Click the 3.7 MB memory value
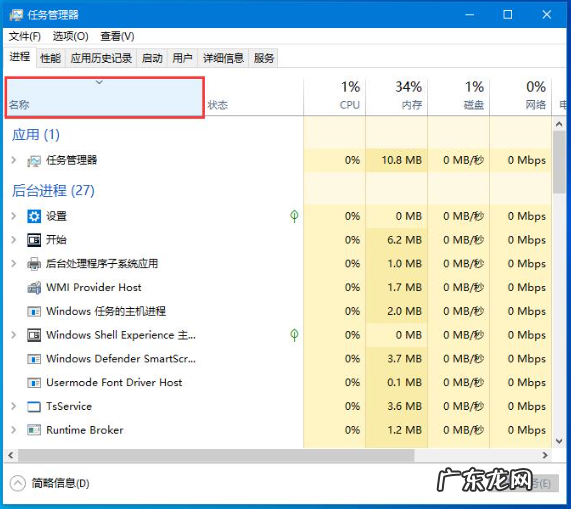 pyautogui.click(x=404, y=359)
